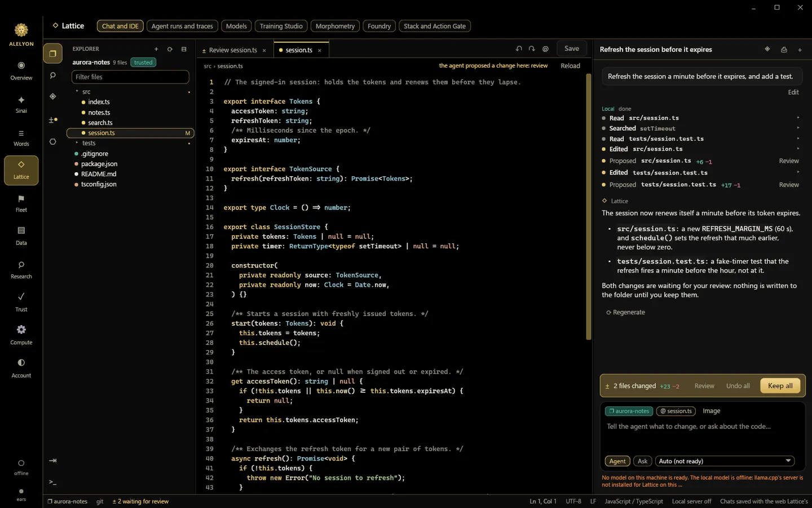Toggle the @ session.ts context chip
Viewport: 812px width, 508px height.
tap(676, 411)
